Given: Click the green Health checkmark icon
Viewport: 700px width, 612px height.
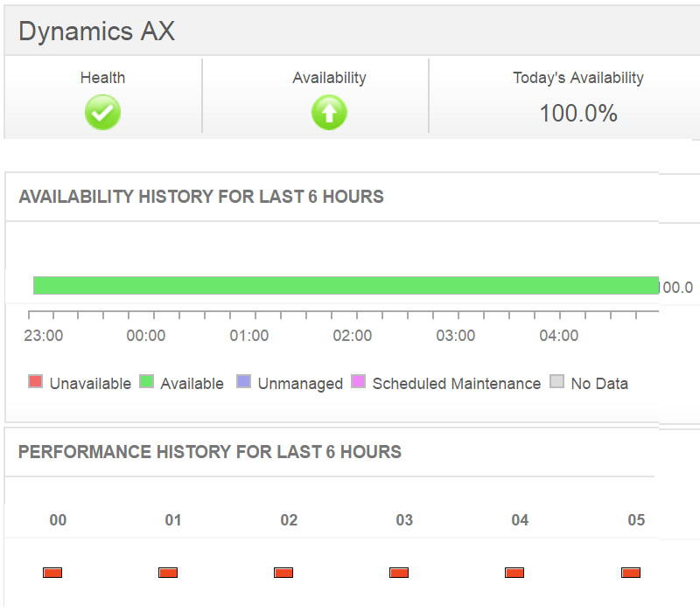Looking at the screenshot, I should click(x=102, y=113).
